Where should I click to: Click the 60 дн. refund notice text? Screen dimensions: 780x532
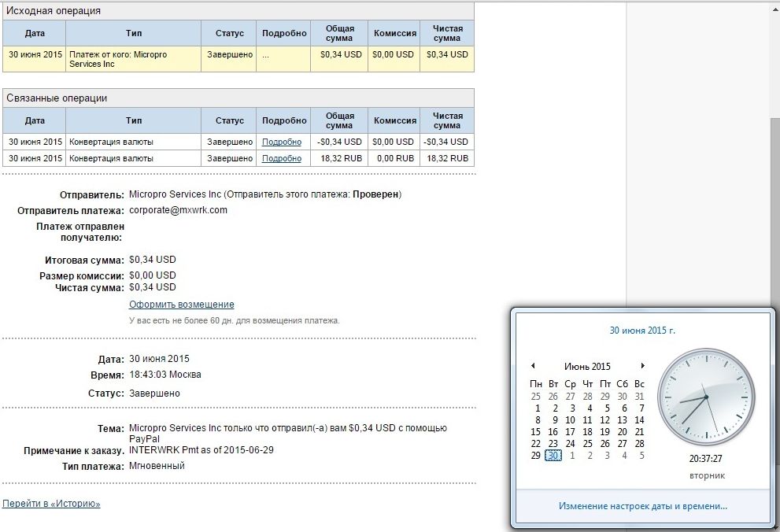(x=235, y=320)
